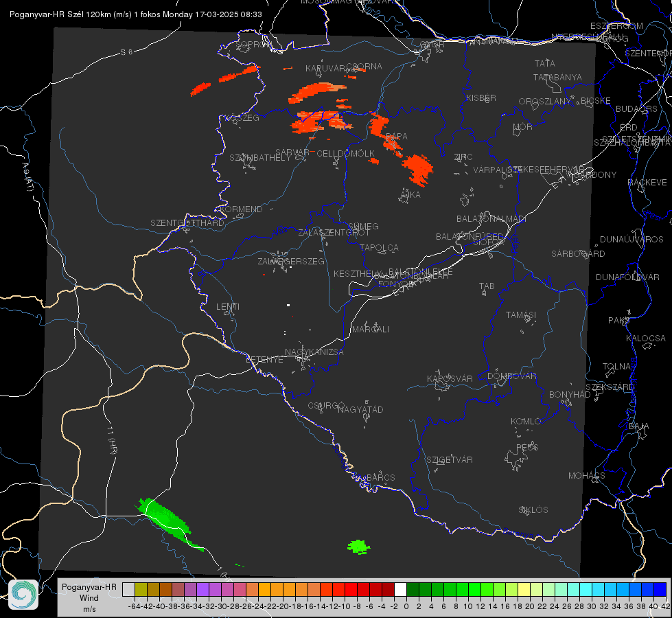Image resolution: width=672 pixels, height=618 pixels.
Task: Click the SZENTGOTTHARD label
Action: tap(187, 223)
